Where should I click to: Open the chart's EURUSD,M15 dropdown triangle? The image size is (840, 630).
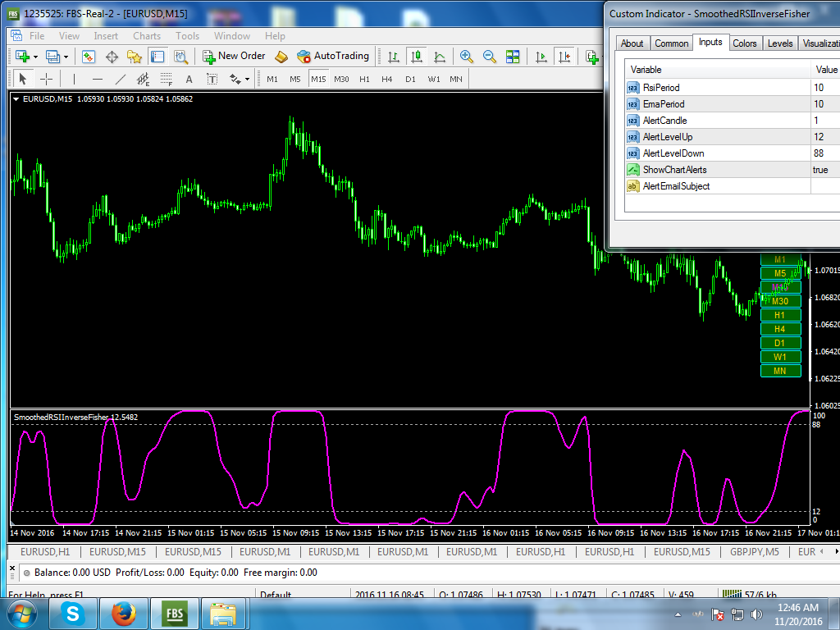[x=16, y=99]
